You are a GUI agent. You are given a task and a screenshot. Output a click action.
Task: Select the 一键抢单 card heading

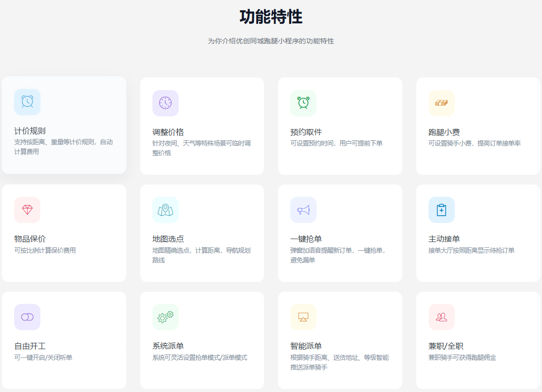point(306,239)
